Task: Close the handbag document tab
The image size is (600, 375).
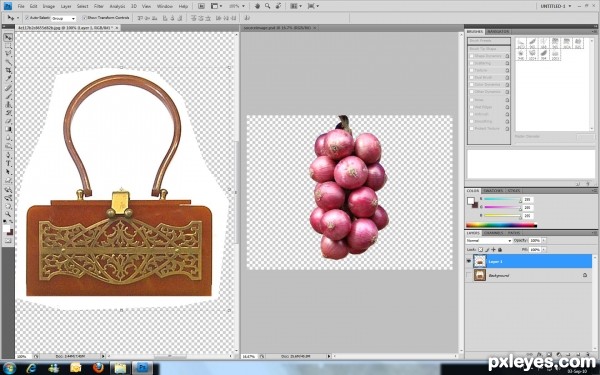Action: [117, 28]
